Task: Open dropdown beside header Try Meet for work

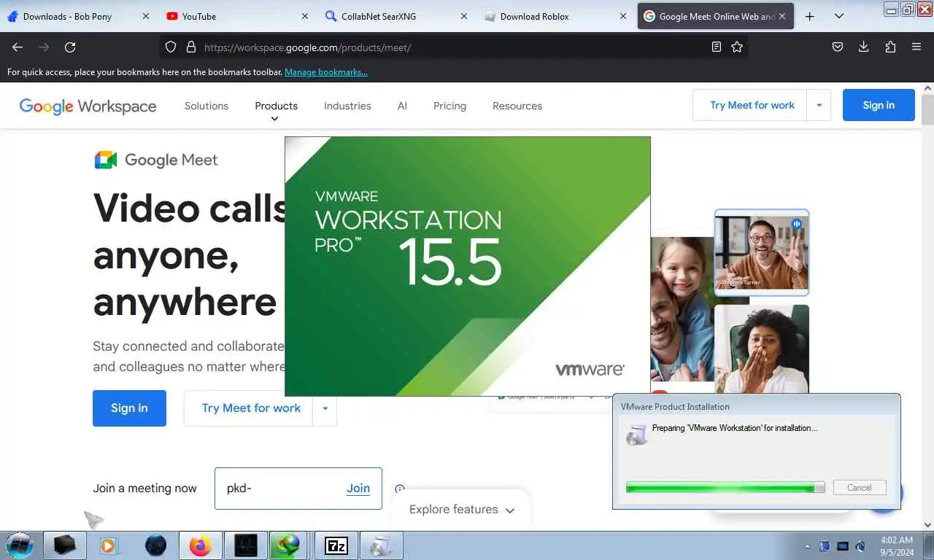Action: point(819,106)
